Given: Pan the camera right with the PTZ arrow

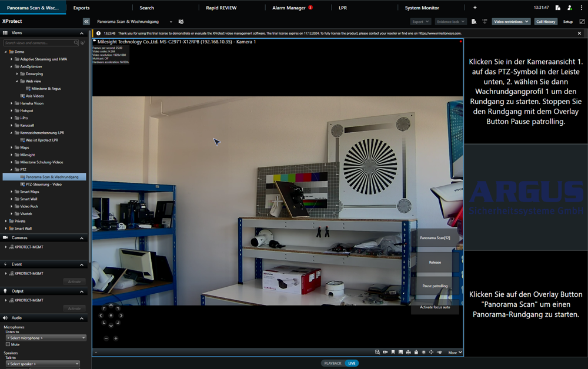Looking at the screenshot, I should click(121, 316).
